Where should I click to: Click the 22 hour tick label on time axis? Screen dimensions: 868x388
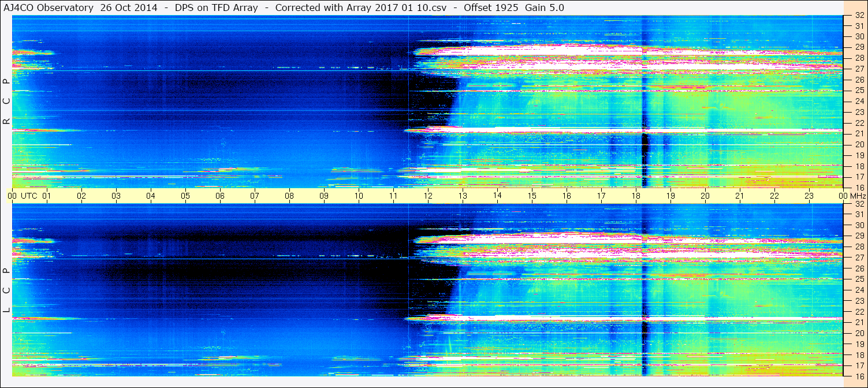click(x=774, y=196)
